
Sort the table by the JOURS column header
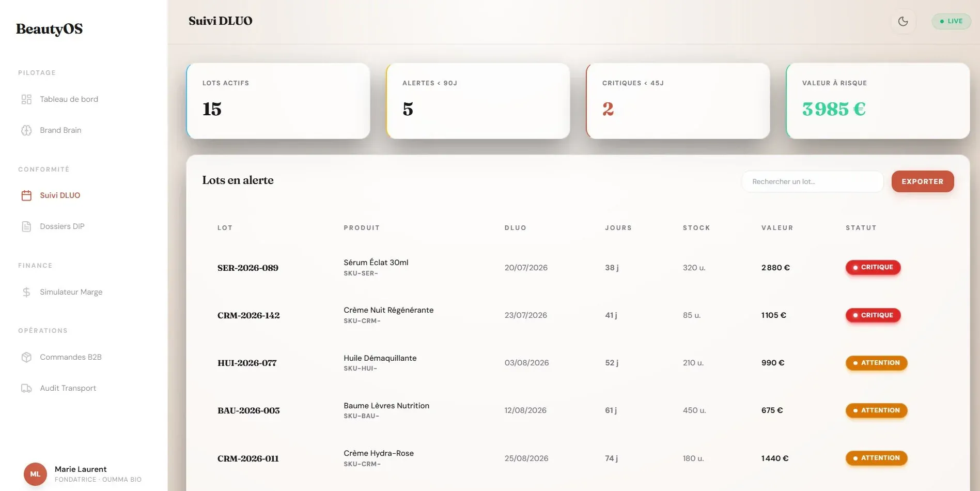tap(618, 228)
